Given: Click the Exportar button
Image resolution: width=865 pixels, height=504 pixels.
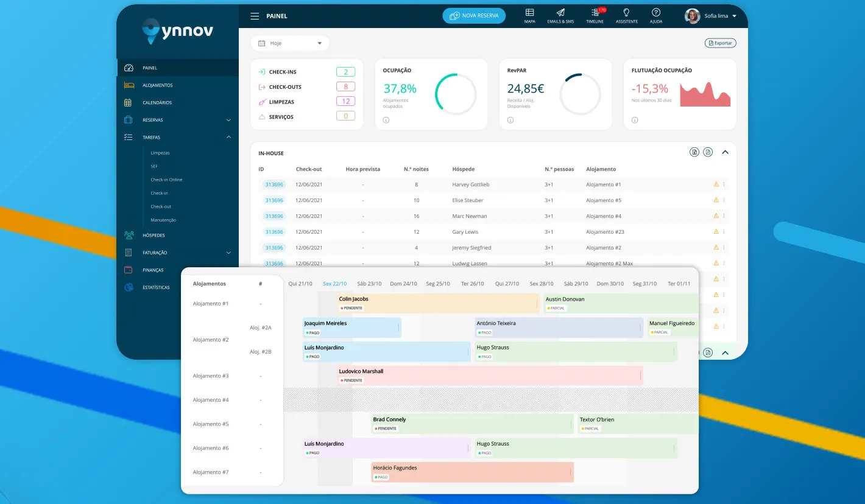Looking at the screenshot, I should click(x=721, y=43).
